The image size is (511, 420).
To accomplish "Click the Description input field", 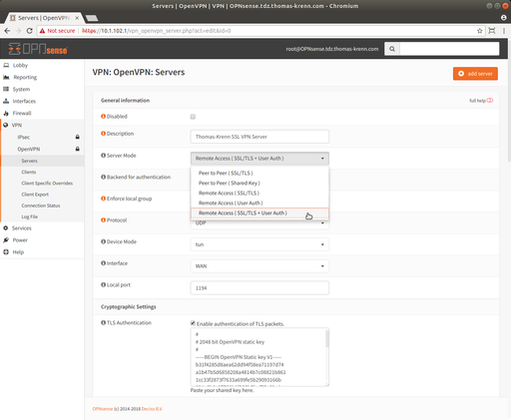I will point(259,137).
